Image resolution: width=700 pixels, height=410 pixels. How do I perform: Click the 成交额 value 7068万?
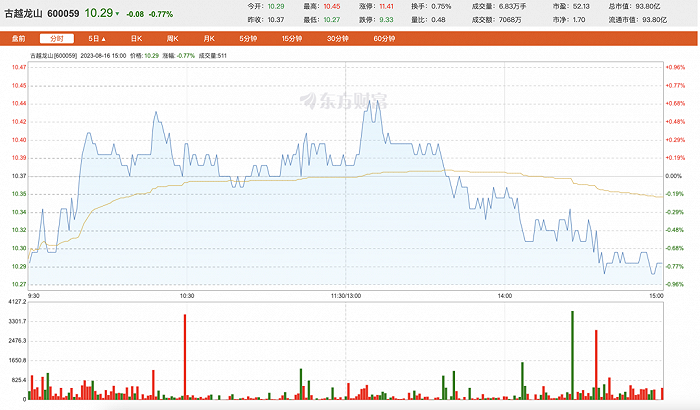(510, 20)
